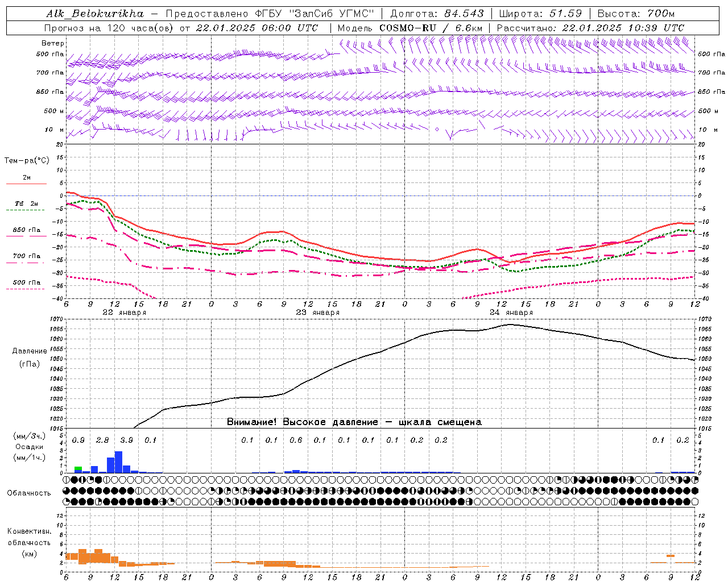The width and height of the screenshot is (728, 582).
Task: Select the (мм/3ч.) precipitation unit label
Action: point(29,436)
